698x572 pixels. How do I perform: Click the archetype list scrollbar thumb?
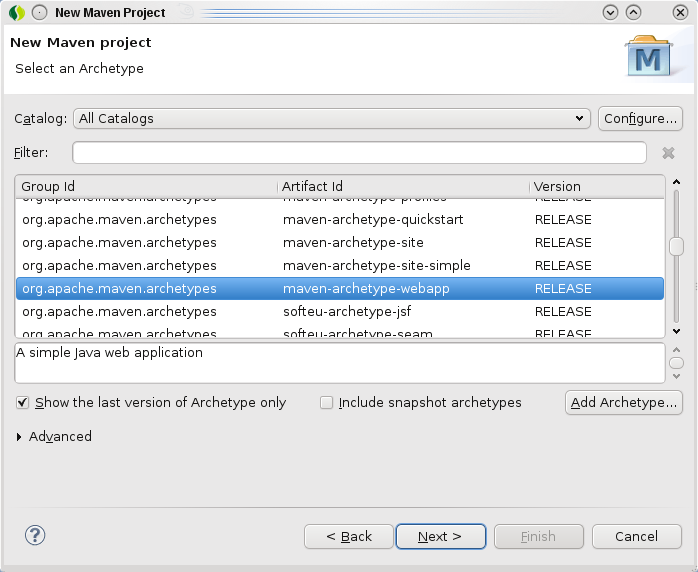(x=676, y=247)
